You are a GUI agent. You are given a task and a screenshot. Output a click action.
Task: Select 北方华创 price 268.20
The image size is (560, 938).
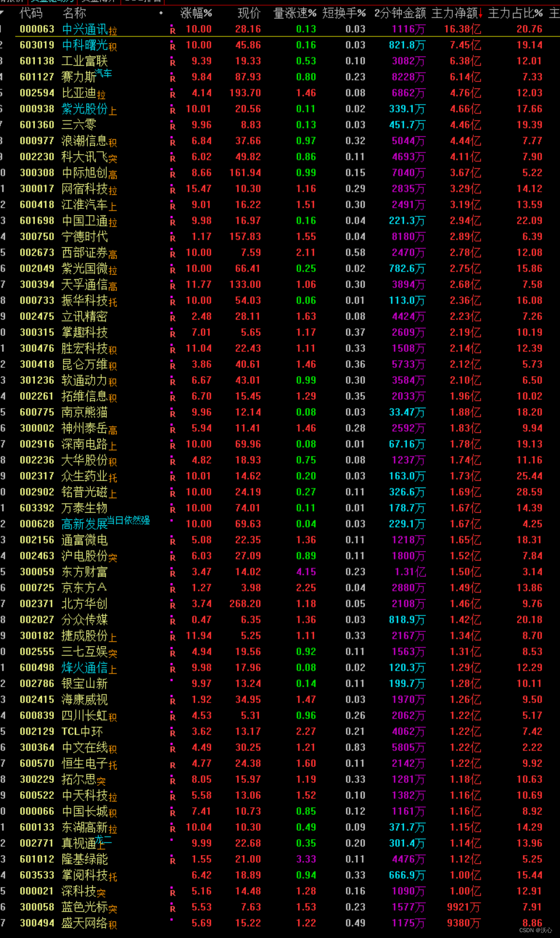(x=245, y=604)
